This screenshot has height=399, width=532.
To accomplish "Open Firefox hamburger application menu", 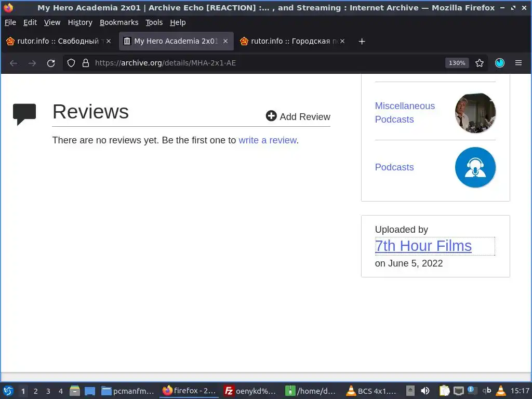I will [518, 63].
